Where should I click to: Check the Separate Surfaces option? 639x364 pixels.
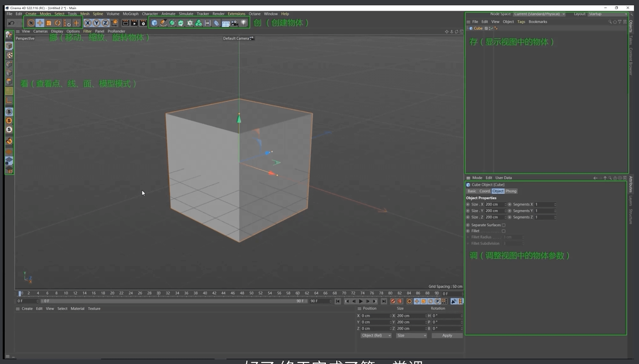click(x=503, y=225)
